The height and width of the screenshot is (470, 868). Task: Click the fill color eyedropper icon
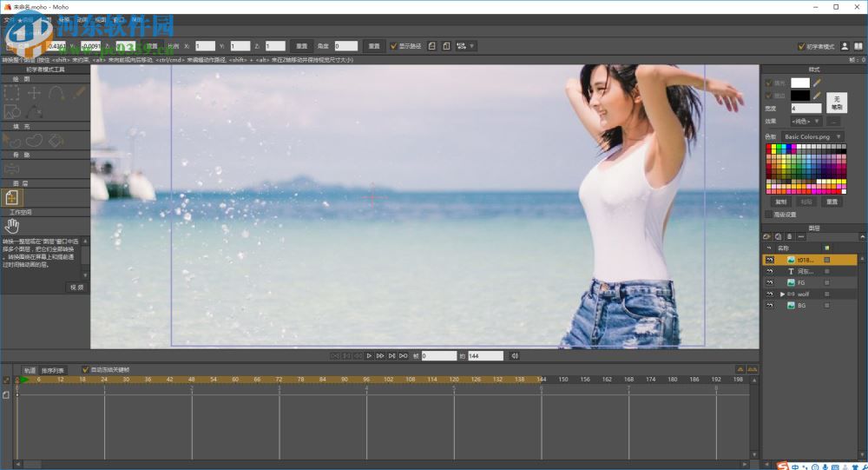tap(817, 83)
